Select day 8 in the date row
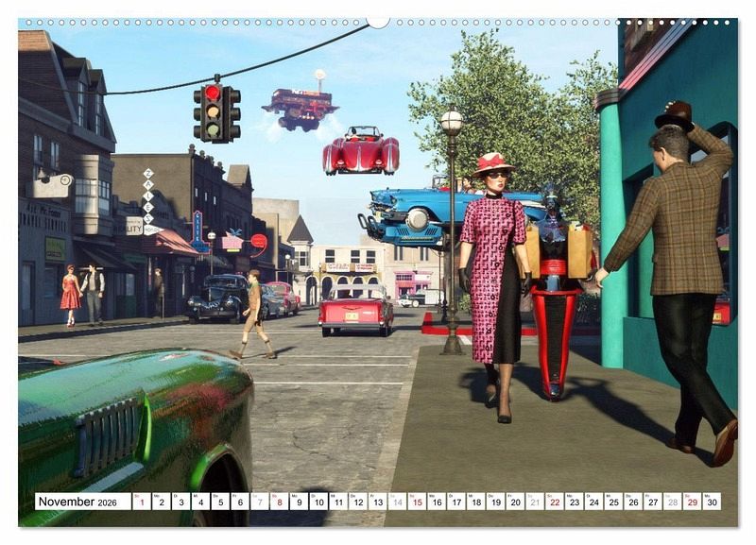 coord(280,502)
